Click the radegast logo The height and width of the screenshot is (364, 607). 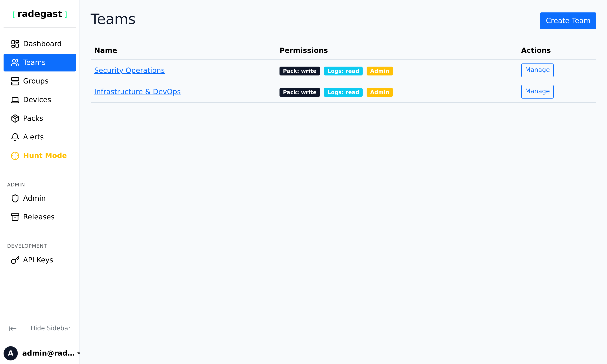coord(40,14)
